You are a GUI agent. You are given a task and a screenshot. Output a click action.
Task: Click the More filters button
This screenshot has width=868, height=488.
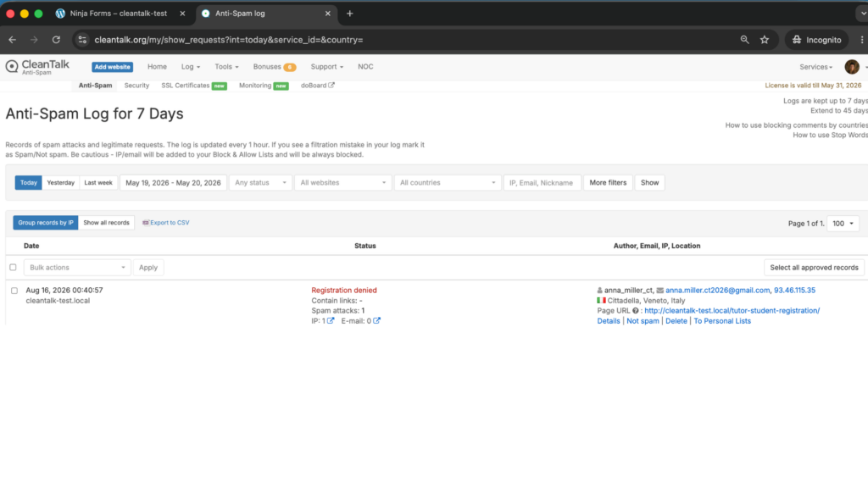[x=608, y=183]
